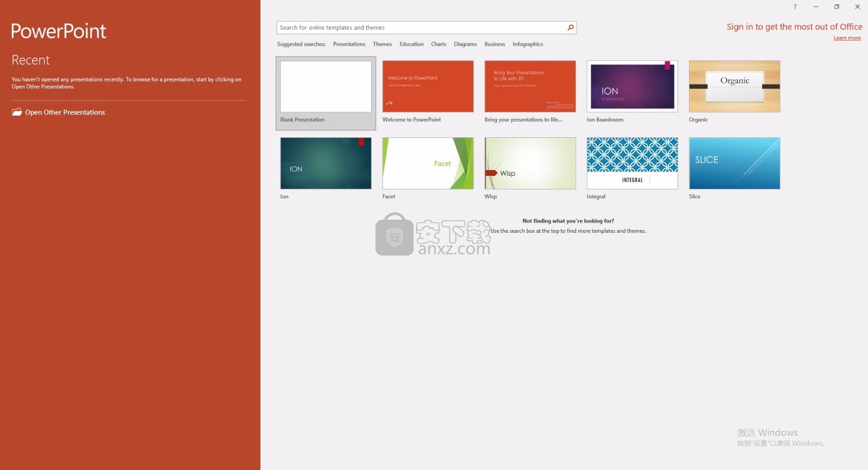The image size is (868, 470).
Task: Open the Learn more link
Action: 847,38
